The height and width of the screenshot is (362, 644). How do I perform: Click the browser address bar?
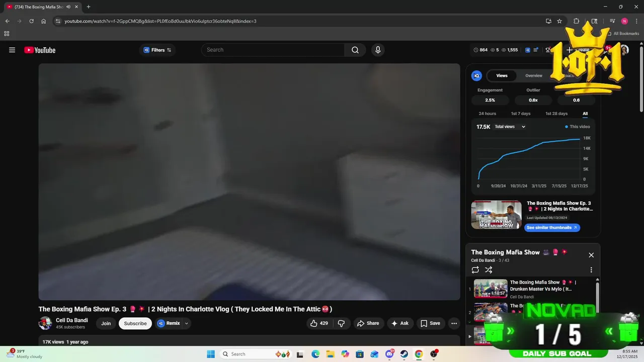click(302, 21)
